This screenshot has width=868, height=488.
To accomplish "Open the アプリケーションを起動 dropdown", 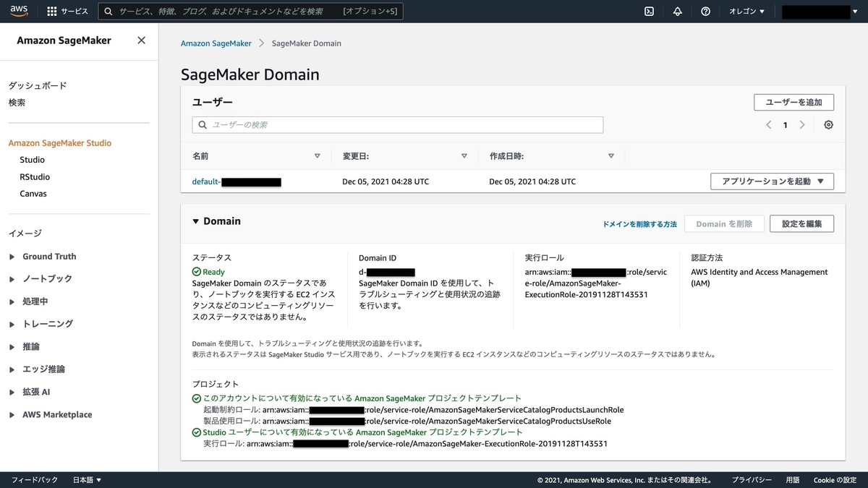I will 773,181.
